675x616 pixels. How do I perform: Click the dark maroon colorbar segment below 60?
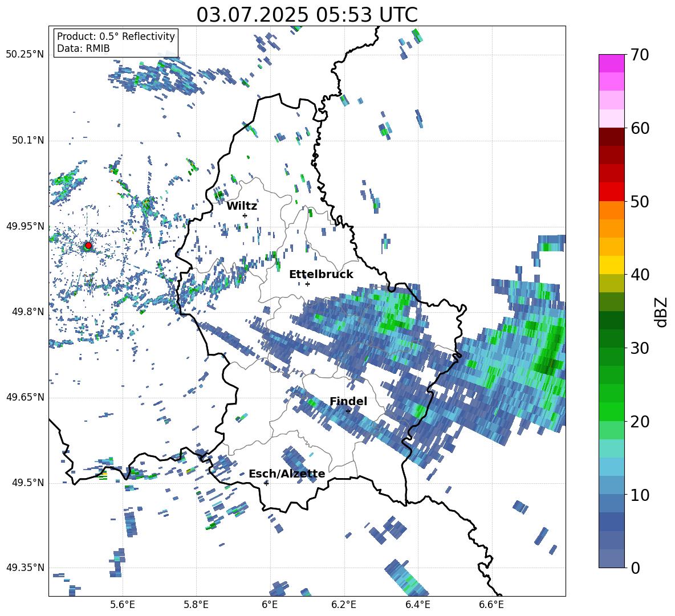(612, 137)
